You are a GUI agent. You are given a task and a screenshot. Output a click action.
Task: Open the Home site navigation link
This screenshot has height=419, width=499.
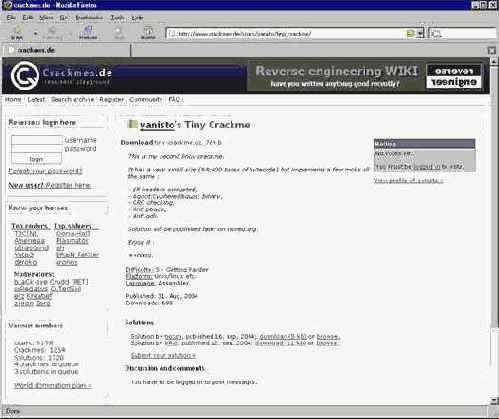pyautogui.click(x=13, y=99)
